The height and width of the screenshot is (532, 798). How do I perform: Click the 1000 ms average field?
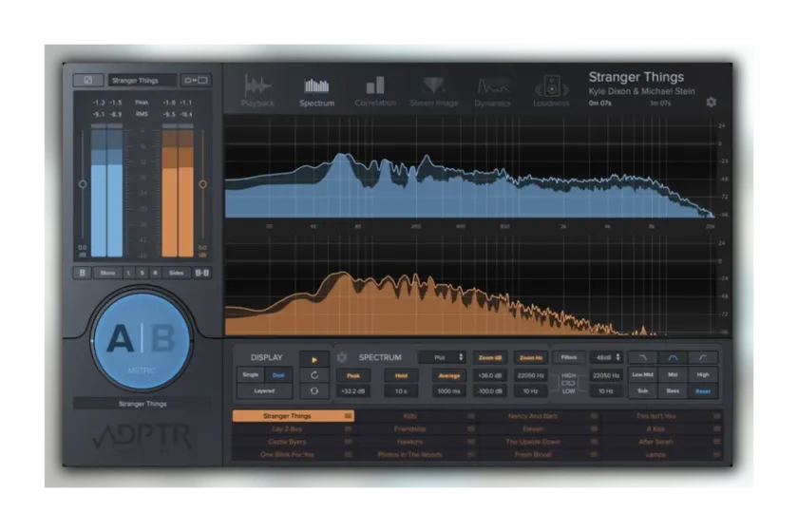point(448,391)
